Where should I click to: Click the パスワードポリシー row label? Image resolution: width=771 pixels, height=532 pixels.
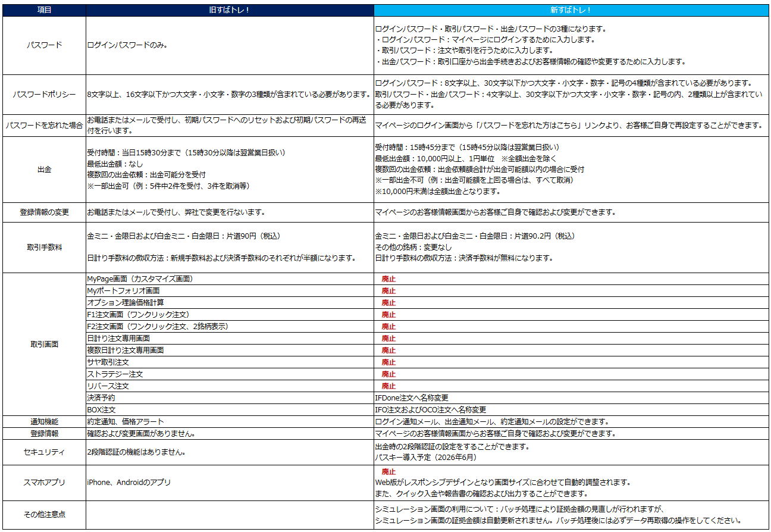pos(44,95)
